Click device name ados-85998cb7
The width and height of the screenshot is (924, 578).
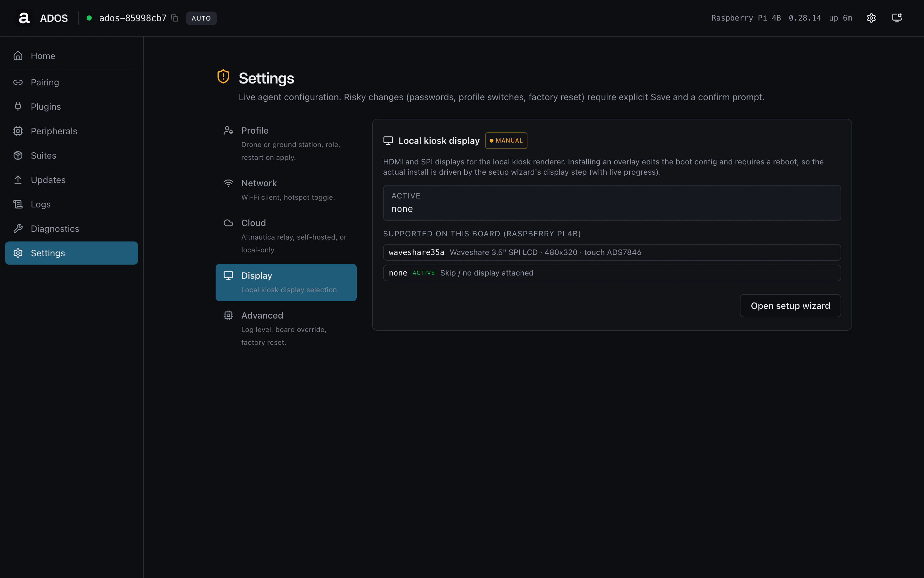(x=133, y=18)
